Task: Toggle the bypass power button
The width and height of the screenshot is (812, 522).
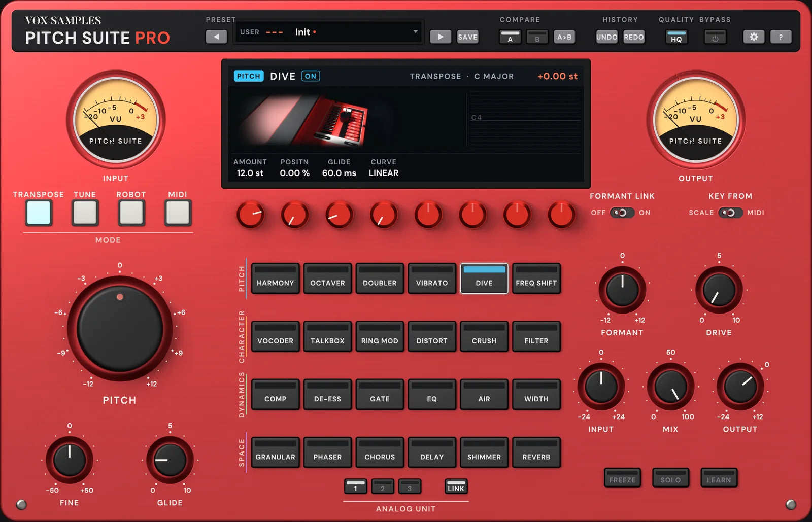Action: tap(715, 37)
